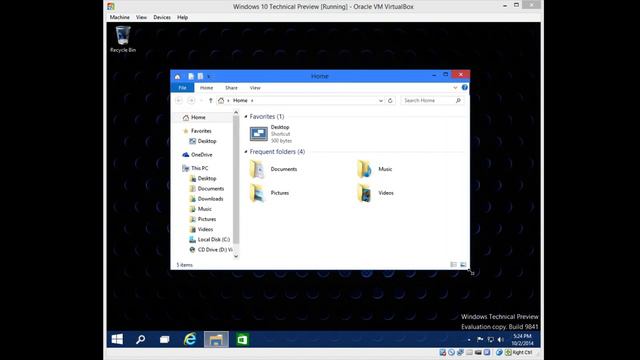
Task: Open the Devices menu in VirtualBox
Action: pyautogui.click(x=162, y=17)
